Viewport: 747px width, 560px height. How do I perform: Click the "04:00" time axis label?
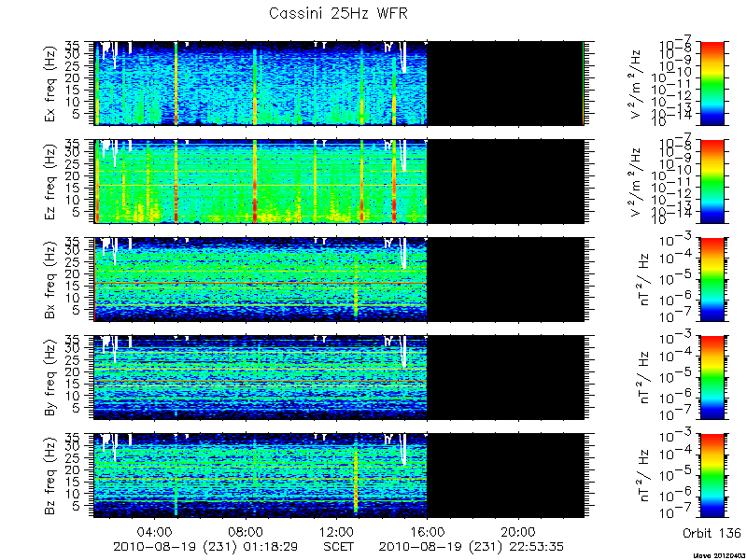click(x=154, y=531)
